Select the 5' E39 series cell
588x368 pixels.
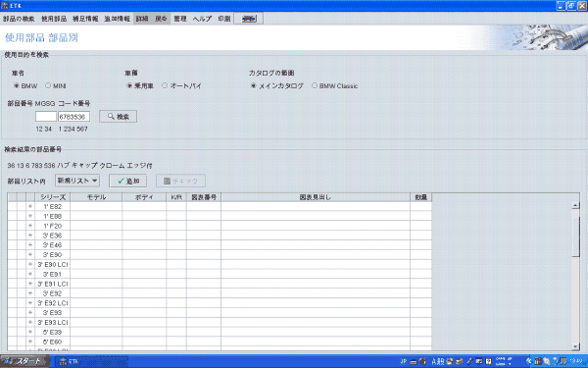tap(53, 332)
